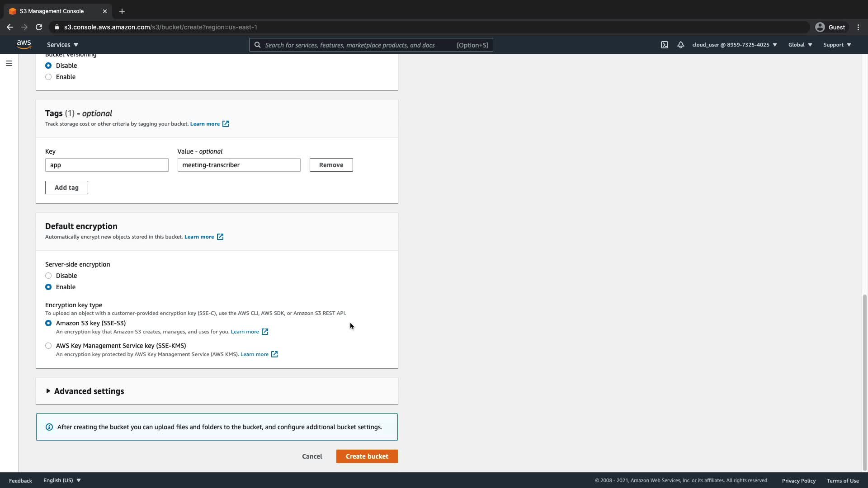Click external link icon beside SSE-KMS Learn more
Screen dimensions: 868x488
click(274, 354)
